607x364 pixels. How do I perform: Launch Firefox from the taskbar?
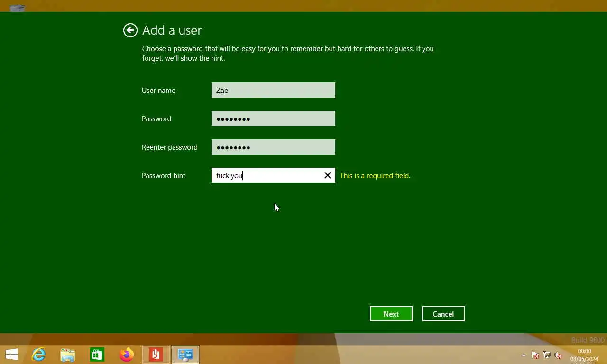point(127,355)
